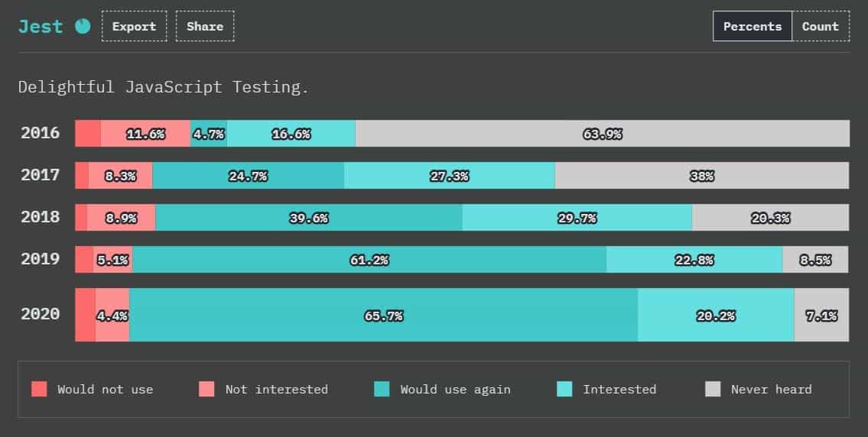Select the 'Never heard' legend swatch

click(713, 389)
